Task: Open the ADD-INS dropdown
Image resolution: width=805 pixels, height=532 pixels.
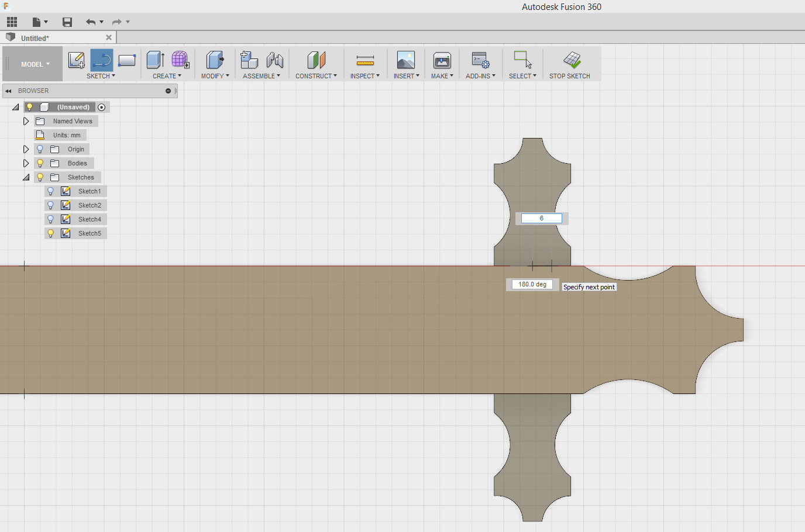Action: [x=480, y=76]
